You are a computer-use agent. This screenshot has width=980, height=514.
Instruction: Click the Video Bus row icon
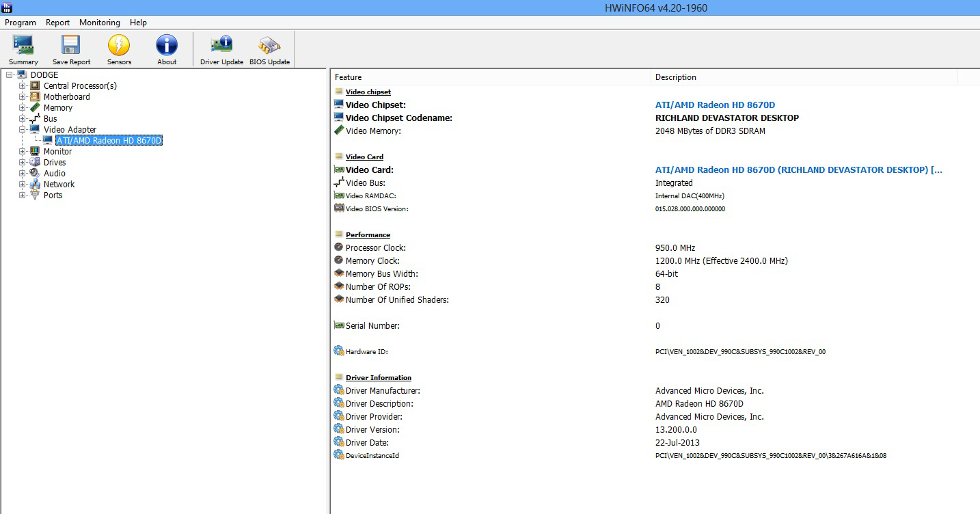(x=338, y=182)
